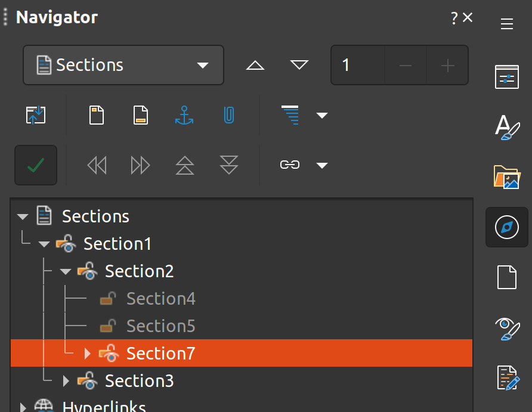Collapse the Section2 tree node
This screenshot has height=412, width=532.
point(66,272)
